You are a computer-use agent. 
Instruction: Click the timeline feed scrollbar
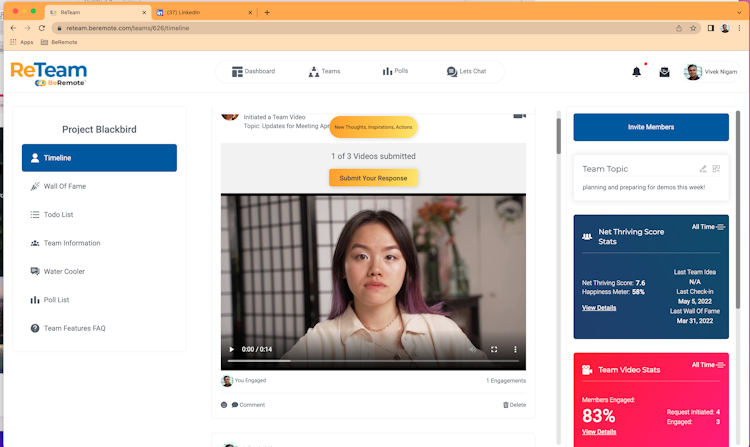(x=558, y=136)
